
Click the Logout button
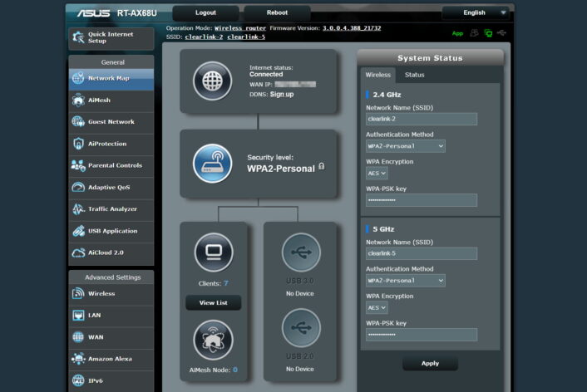click(205, 12)
